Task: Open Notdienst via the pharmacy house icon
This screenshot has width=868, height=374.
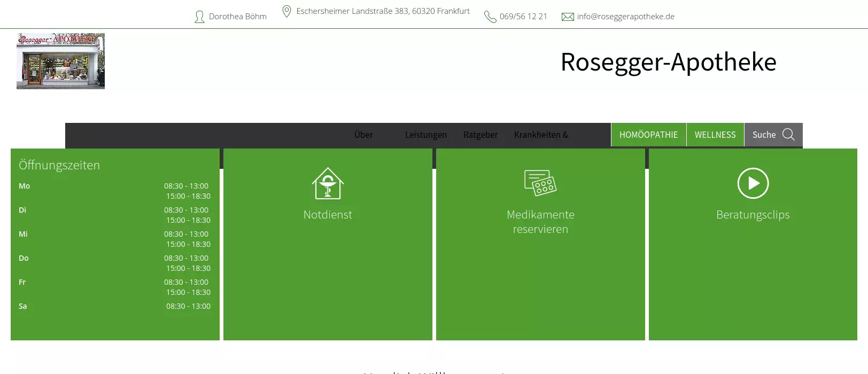Action: tap(328, 183)
